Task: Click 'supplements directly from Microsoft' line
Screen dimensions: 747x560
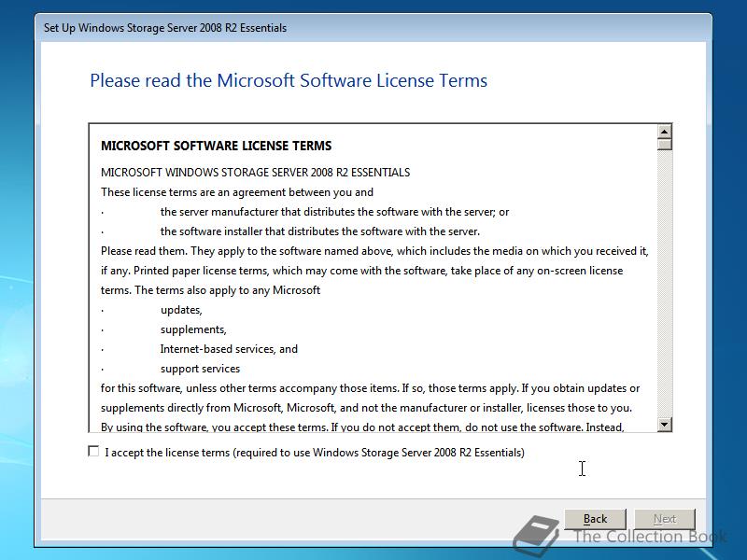Action: click(366, 408)
